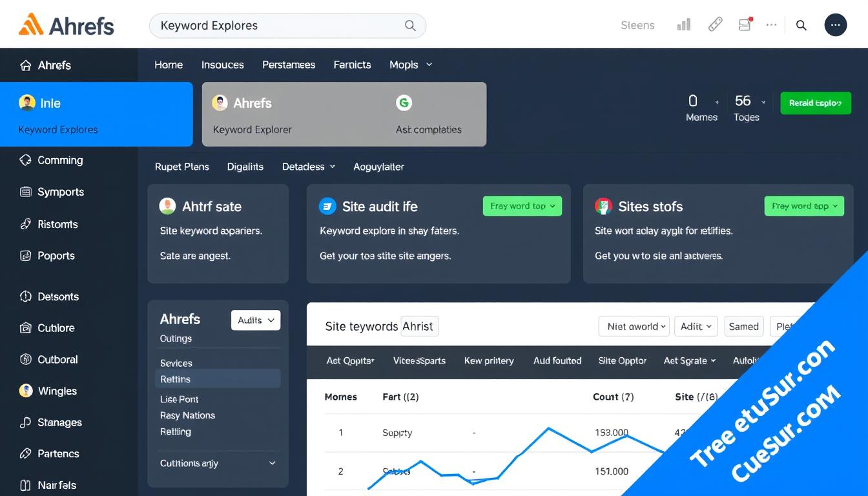Click the three-dots icon in top bar
Viewport: 868px width, 496px height.
point(771,25)
